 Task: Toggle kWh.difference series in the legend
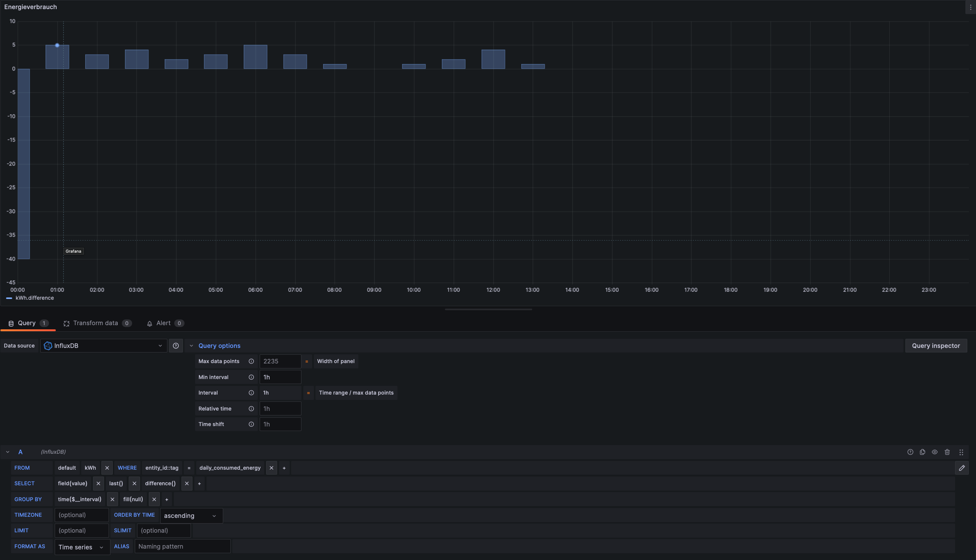coord(34,298)
